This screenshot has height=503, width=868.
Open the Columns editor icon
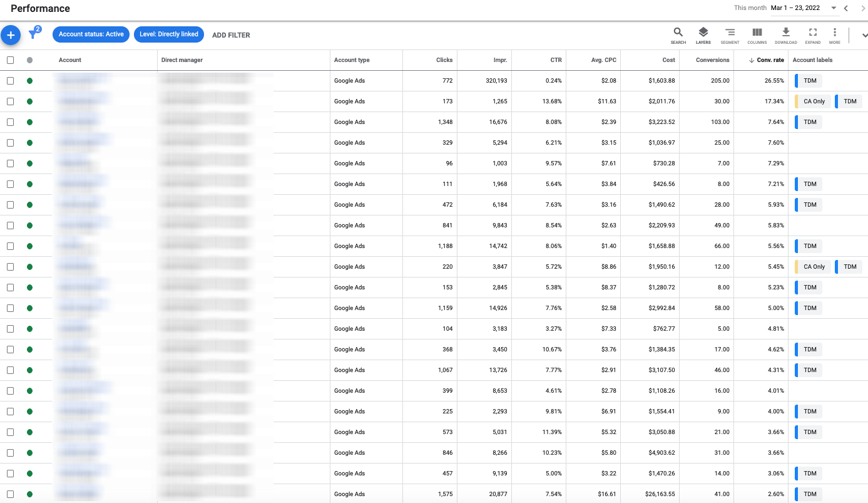point(757,35)
